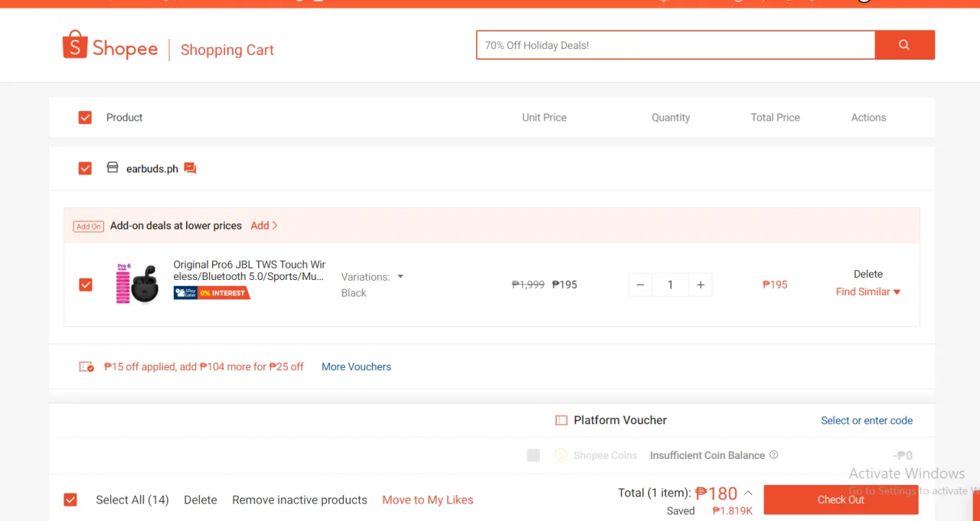Click the ₱1,999 original price
This screenshot has width=980, height=521.
pyautogui.click(x=528, y=285)
